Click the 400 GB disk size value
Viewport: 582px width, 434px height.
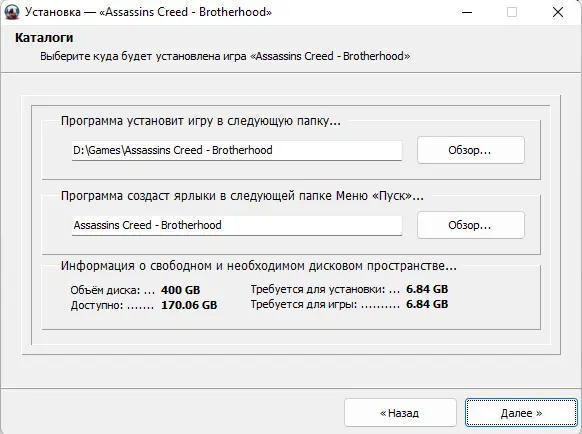pyautogui.click(x=180, y=290)
